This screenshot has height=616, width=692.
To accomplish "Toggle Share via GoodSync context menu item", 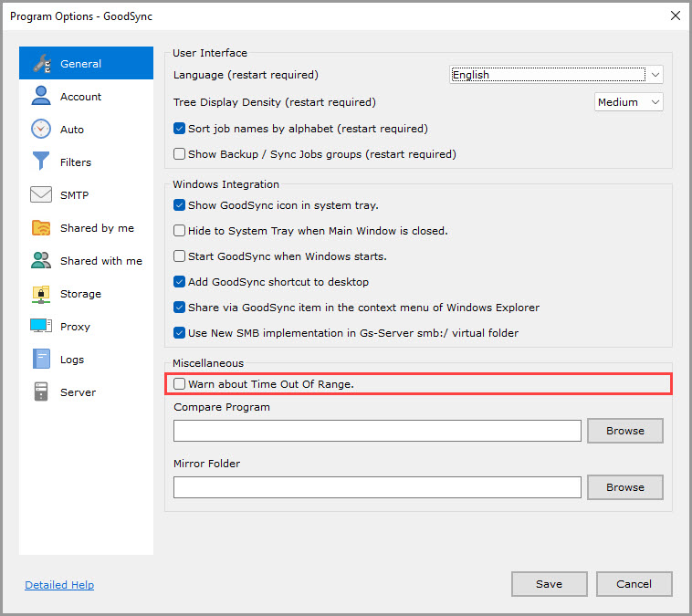I will [x=179, y=308].
